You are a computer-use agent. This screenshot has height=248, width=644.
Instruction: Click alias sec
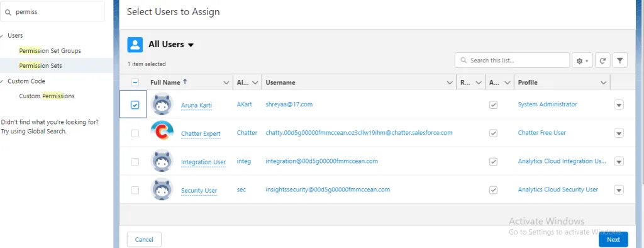[x=241, y=189]
